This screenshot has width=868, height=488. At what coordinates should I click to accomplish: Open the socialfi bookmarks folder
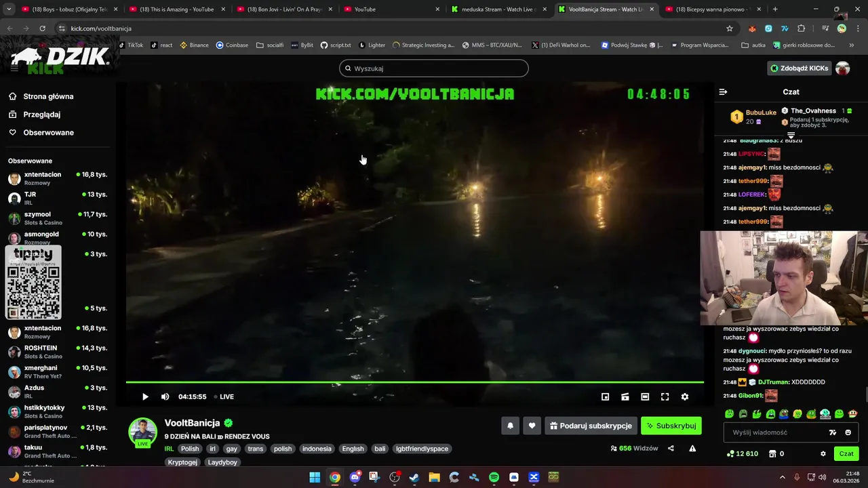pos(270,45)
